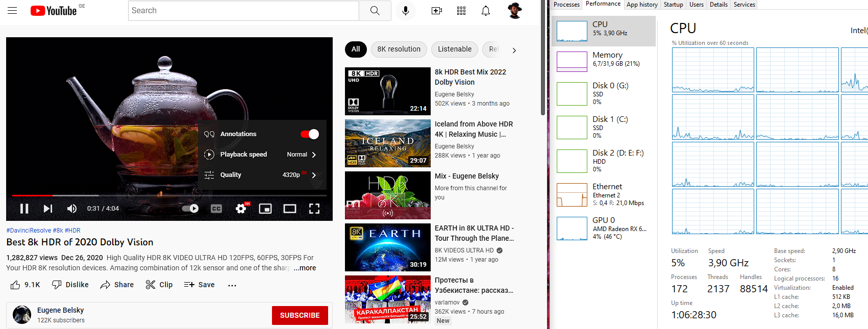Turn off the Annotations switch
This screenshot has width=868, height=329.
point(310,134)
